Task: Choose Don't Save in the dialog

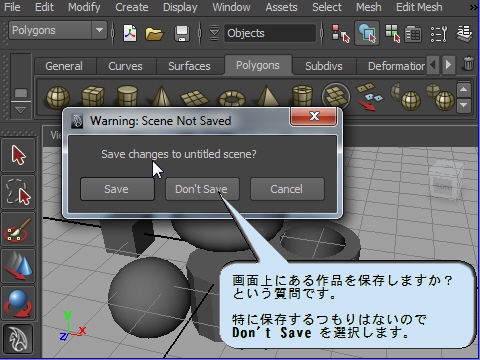Action: 202,189
